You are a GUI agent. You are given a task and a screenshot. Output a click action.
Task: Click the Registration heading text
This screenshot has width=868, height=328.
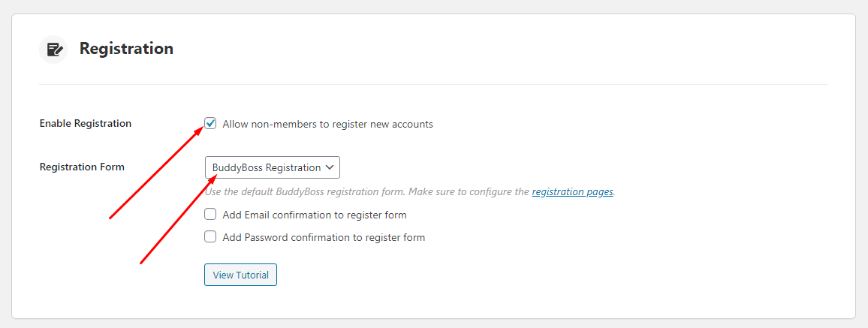(x=126, y=49)
